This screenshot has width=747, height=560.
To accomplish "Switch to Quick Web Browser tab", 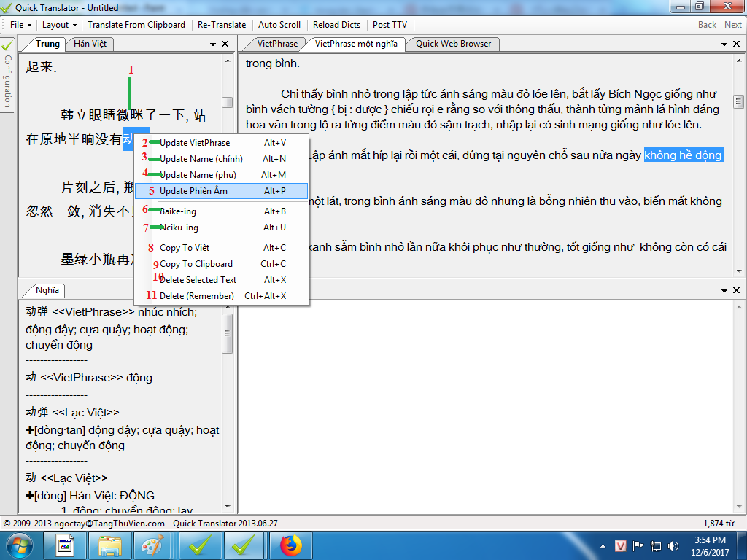I will pos(453,44).
